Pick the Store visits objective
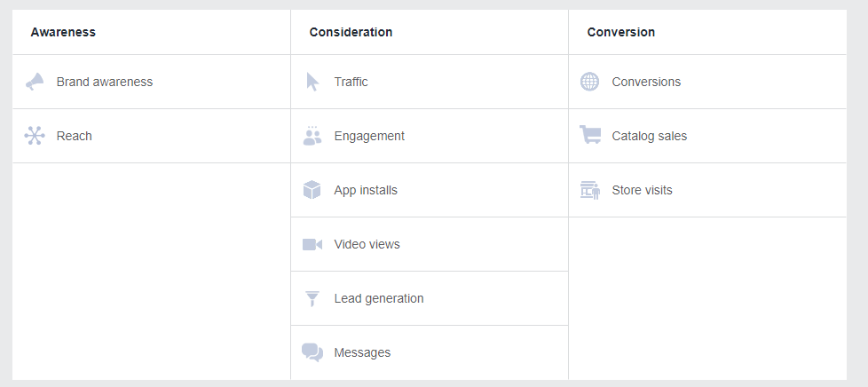Viewport: 868px width, 387px height. [642, 190]
